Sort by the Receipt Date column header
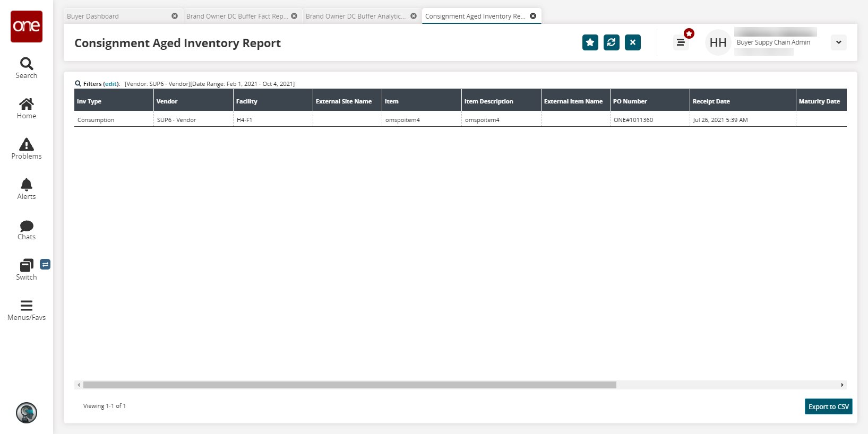Viewport: 868px width, 434px height. click(x=711, y=101)
